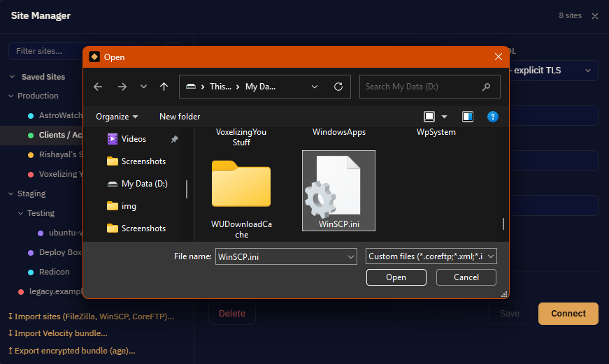Open recent locations dropdown arrow

click(144, 87)
